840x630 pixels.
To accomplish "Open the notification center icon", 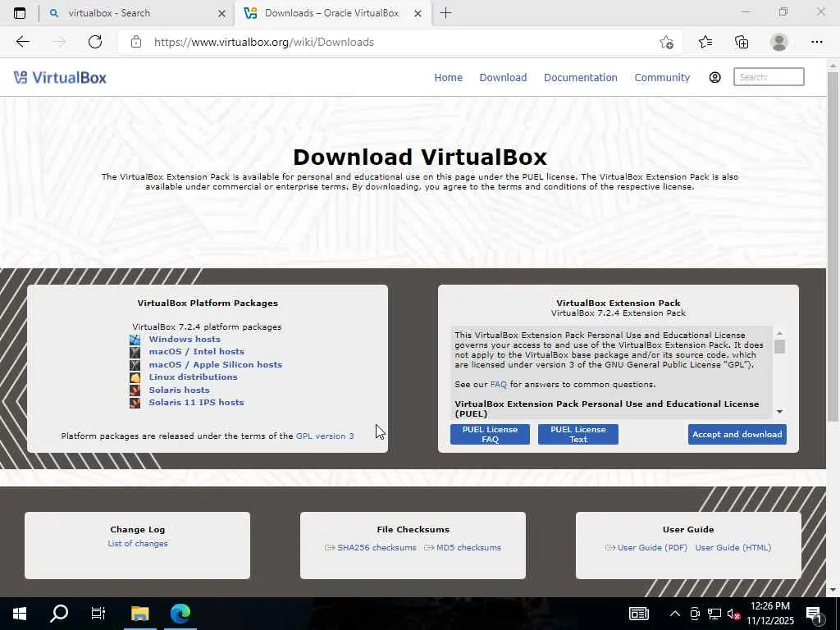I will (x=814, y=614).
